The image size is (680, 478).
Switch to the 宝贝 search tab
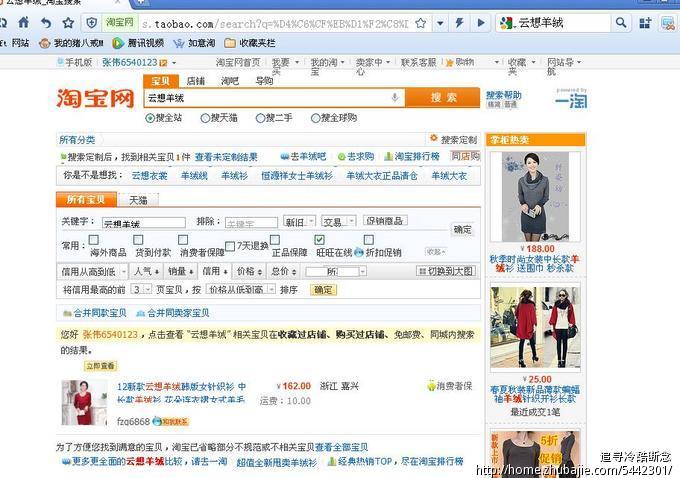pos(160,81)
